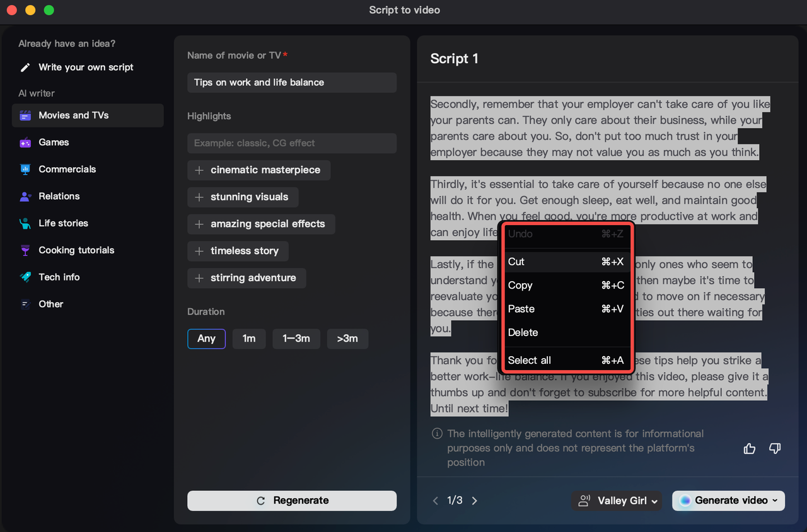
Task: Choose Undo from the context menu
Action: tap(566, 234)
